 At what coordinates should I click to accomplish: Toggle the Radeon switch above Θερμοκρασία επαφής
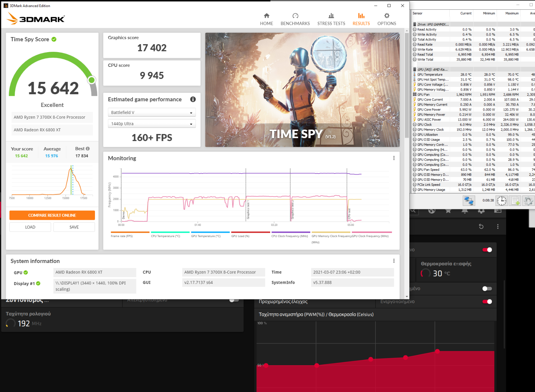pyautogui.click(x=487, y=250)
